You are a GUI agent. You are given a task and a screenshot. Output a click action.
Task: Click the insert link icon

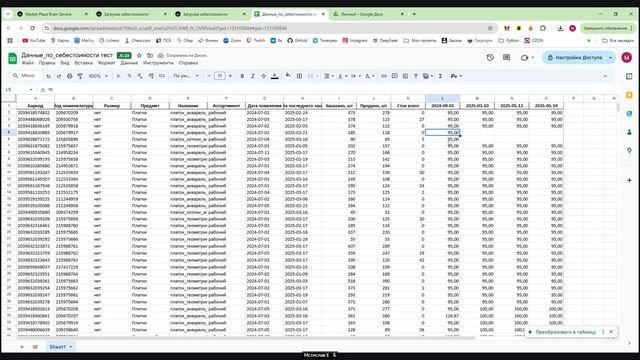pos(384,76)
